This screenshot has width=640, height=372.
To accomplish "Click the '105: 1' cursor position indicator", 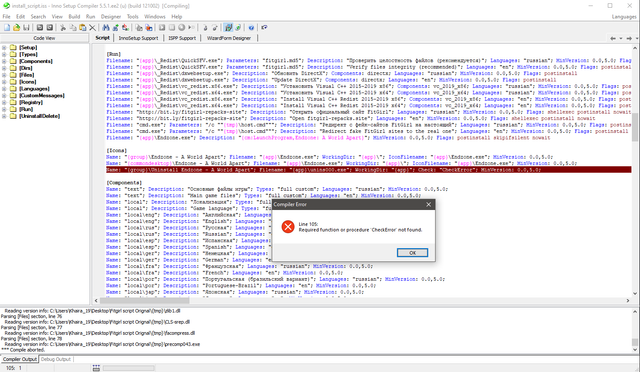I will pos(13,368).
